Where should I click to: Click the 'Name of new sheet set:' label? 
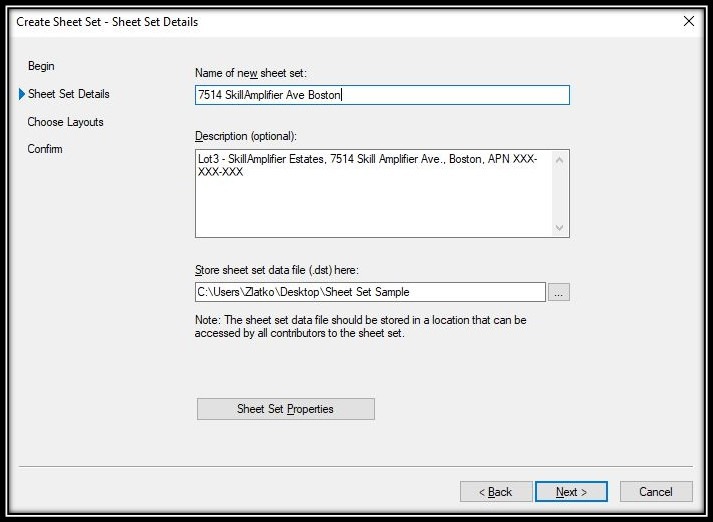point(251,73)
